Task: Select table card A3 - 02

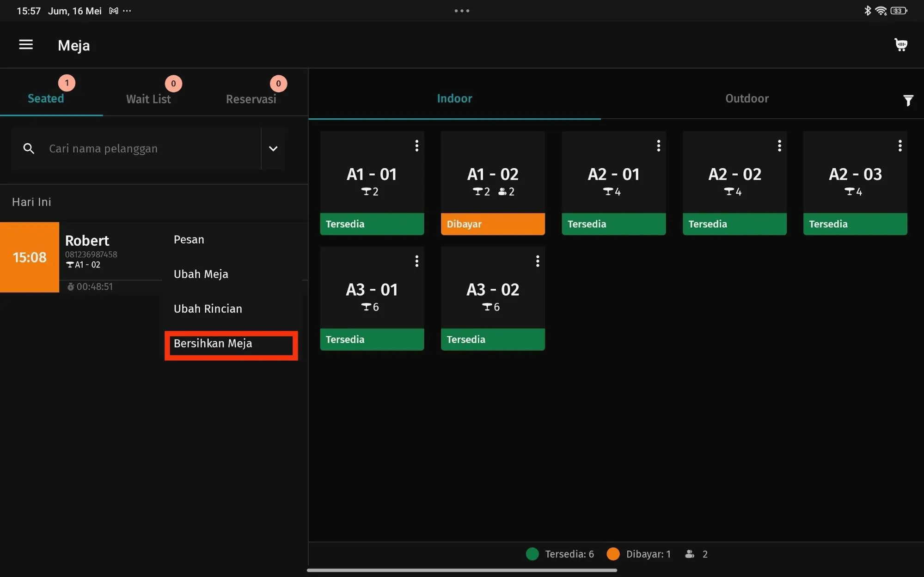Action: [493, 298]
